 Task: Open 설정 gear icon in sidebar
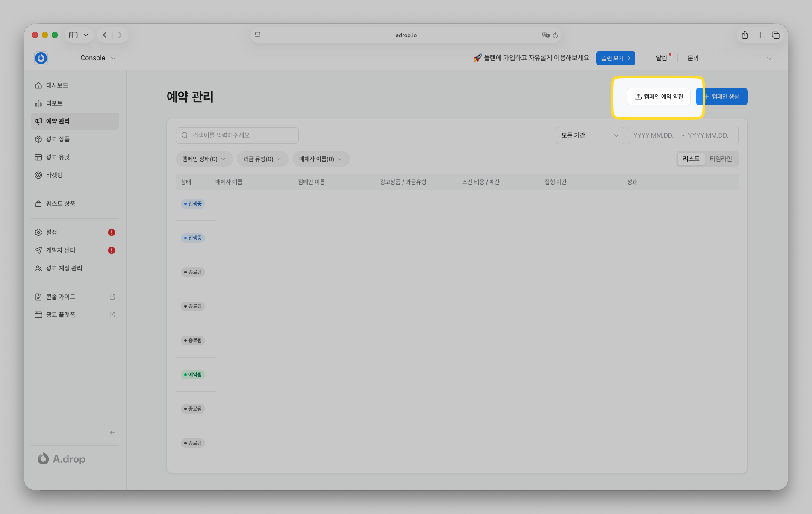pos(38,232)
